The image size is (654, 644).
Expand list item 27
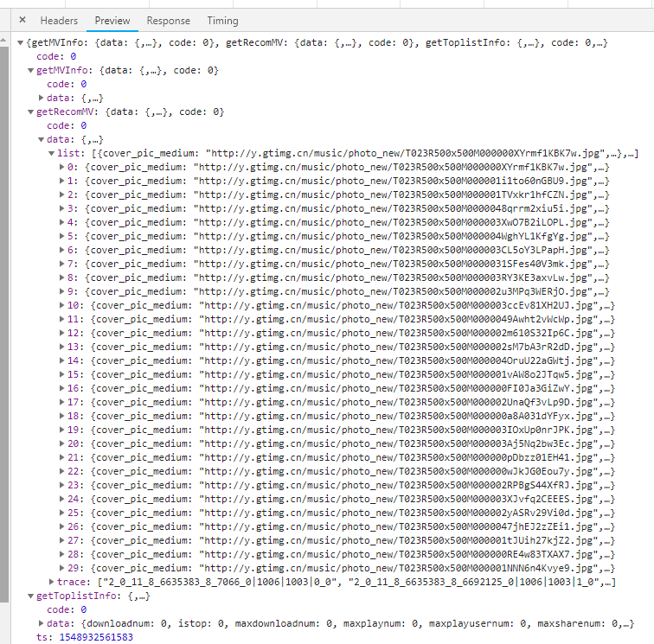(x=61, y=540)
